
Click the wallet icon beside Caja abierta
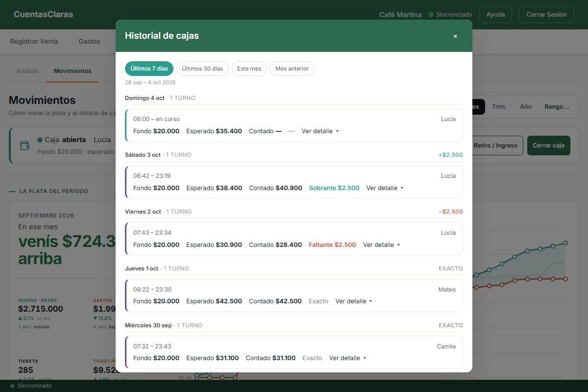[24, 146]
